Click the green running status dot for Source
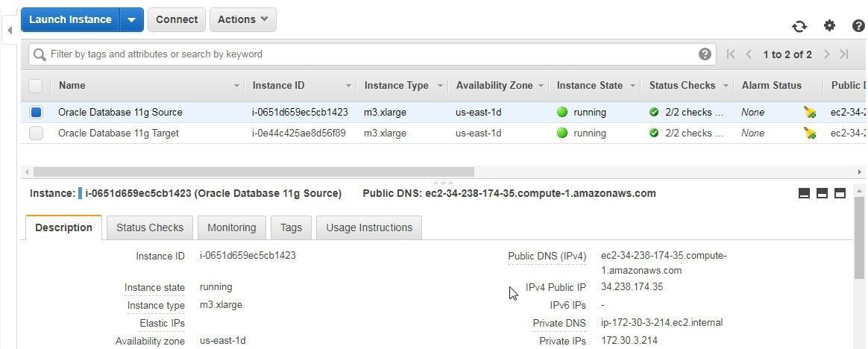 562,113
